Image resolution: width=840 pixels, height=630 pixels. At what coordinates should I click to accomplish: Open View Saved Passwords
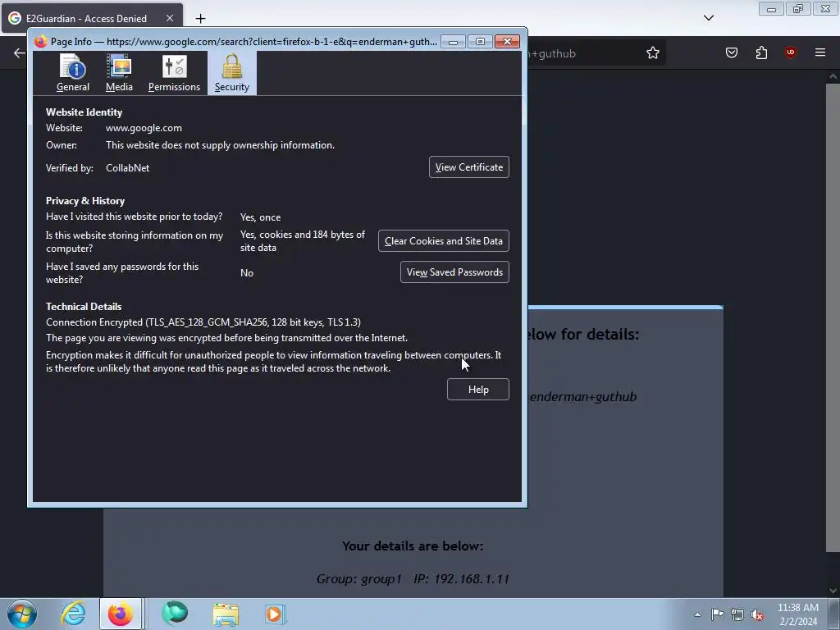pos(454,272)
